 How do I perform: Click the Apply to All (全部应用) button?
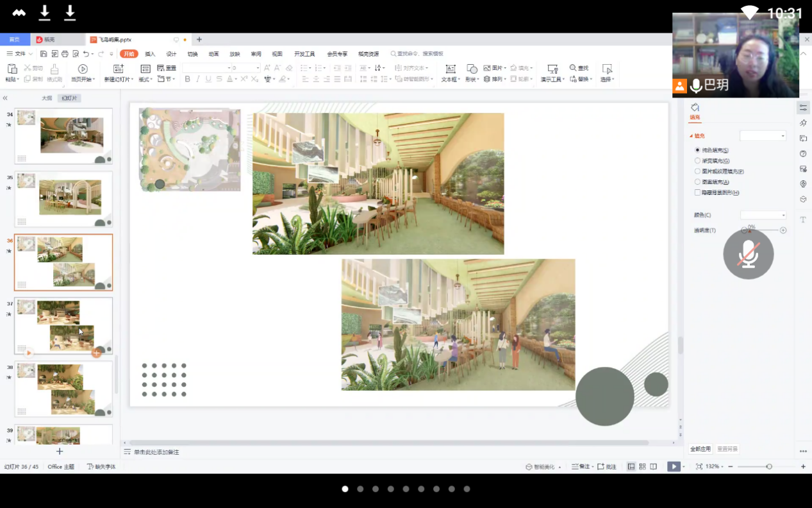(x=700, y=449)
